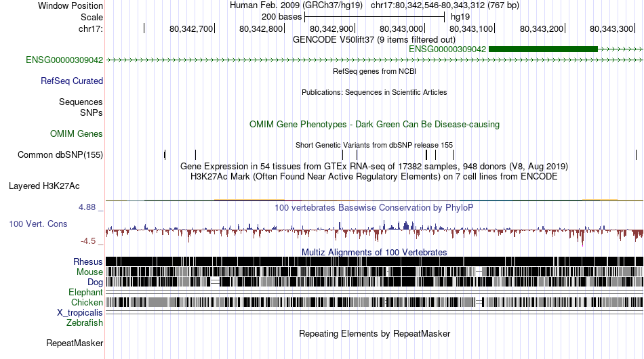Click the X_tropicalis alignment label
Image resolution: width=644 pixels, height=359 pixels.
[80, 313]
